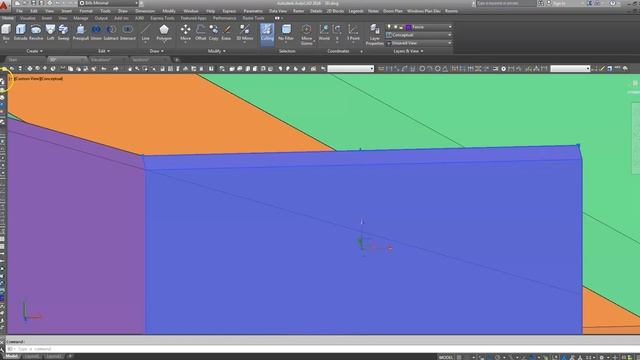Click the AutoCAD application menu logo
The image size is (640, 360).
(4, 5)
